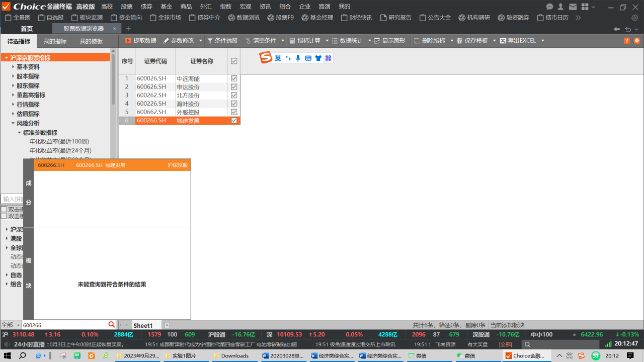Switch to 我的指标 tab

55,41
